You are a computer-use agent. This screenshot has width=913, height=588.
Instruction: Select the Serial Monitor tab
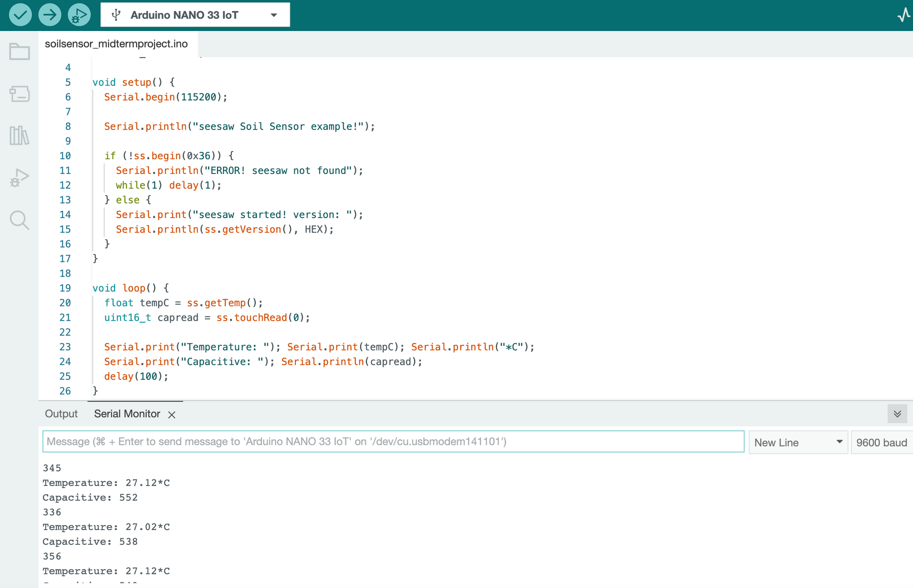coord(127,414)
